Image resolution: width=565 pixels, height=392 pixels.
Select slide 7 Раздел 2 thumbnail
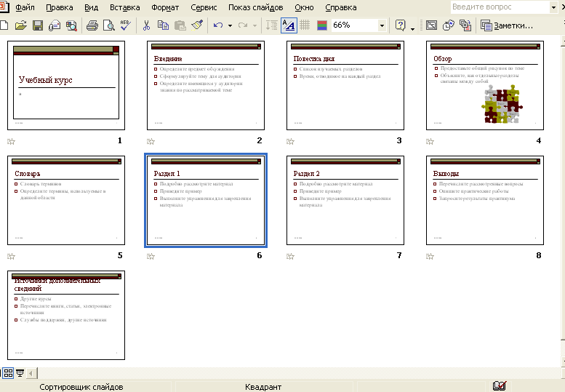[345, 200]
